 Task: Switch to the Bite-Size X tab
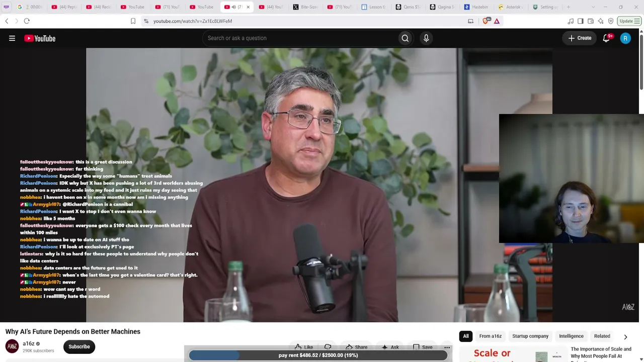click(307, 7)
